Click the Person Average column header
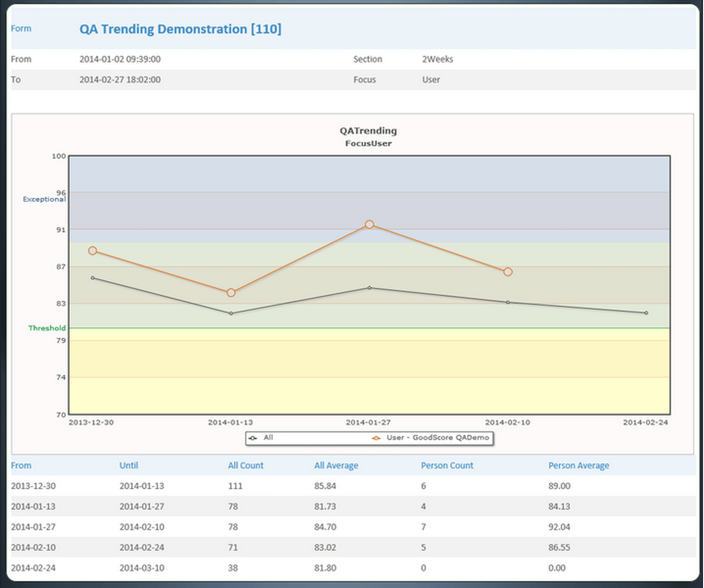704x588 pixels. (x=578, y=465)
